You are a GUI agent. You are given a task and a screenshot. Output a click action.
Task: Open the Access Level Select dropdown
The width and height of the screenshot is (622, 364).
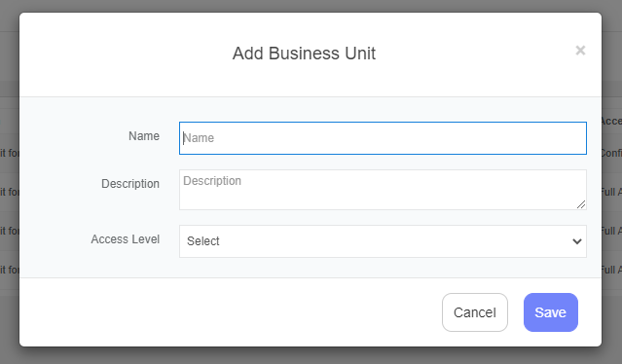383,241
